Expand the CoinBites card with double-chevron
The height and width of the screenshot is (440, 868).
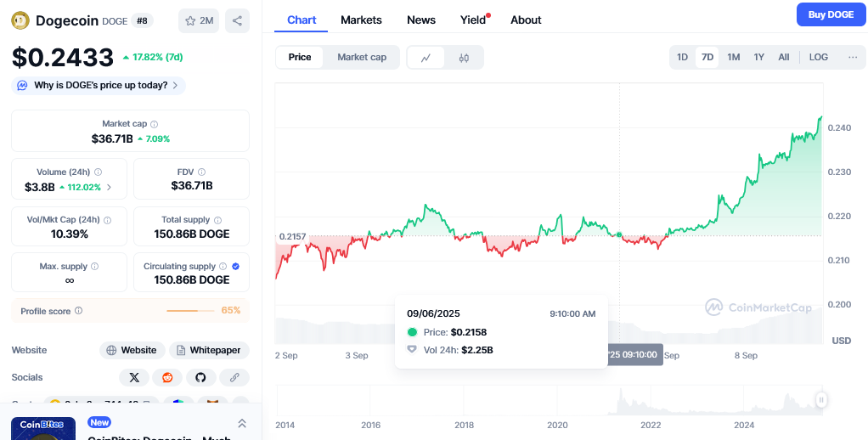coord(242,423)
